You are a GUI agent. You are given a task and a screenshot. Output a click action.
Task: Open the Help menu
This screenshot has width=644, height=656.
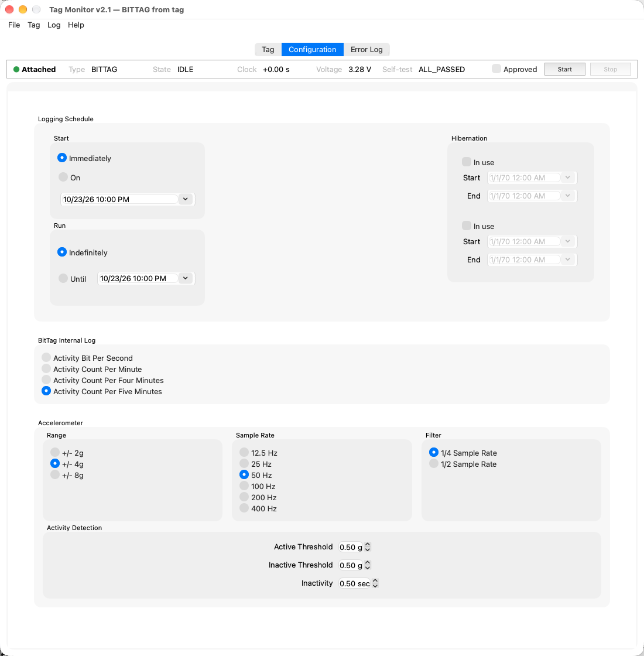point(76,25)
